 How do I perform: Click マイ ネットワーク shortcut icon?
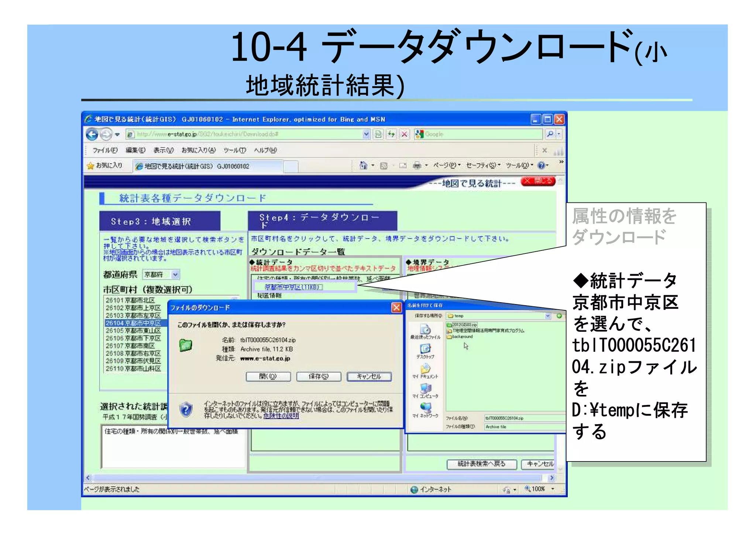pos(425,410)
